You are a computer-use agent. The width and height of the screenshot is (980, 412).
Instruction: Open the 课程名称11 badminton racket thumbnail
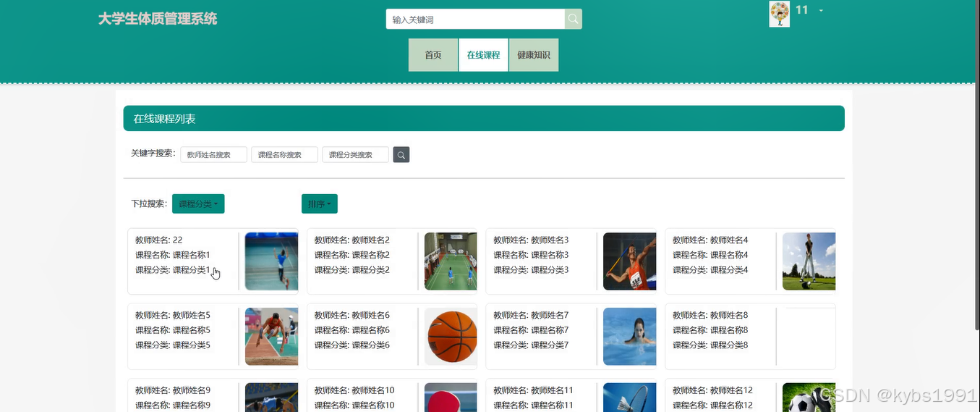pos(629,398)
